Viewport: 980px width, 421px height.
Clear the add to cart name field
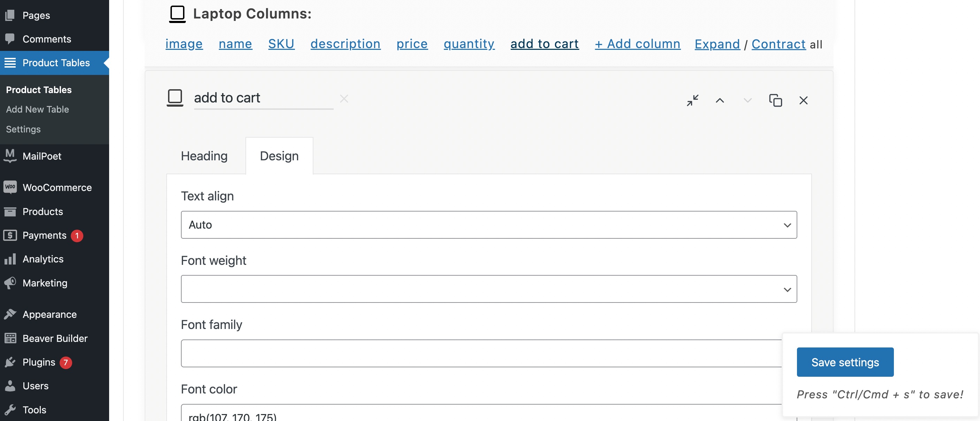coord(344,99)
